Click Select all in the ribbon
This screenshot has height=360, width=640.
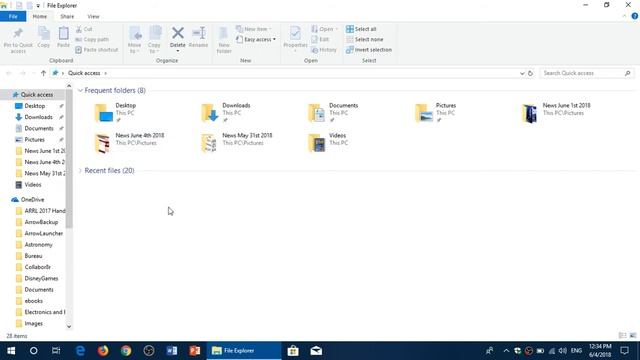click(x=361, y=29)
